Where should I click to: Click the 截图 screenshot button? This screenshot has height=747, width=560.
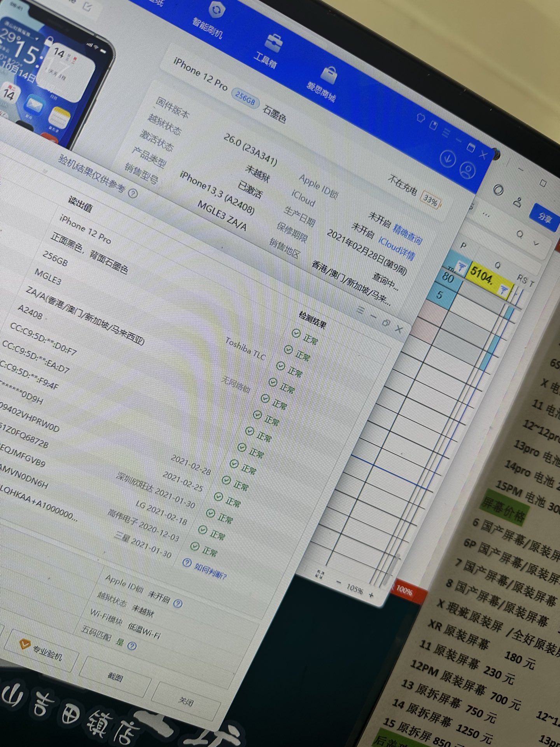[x=115, y=677]
